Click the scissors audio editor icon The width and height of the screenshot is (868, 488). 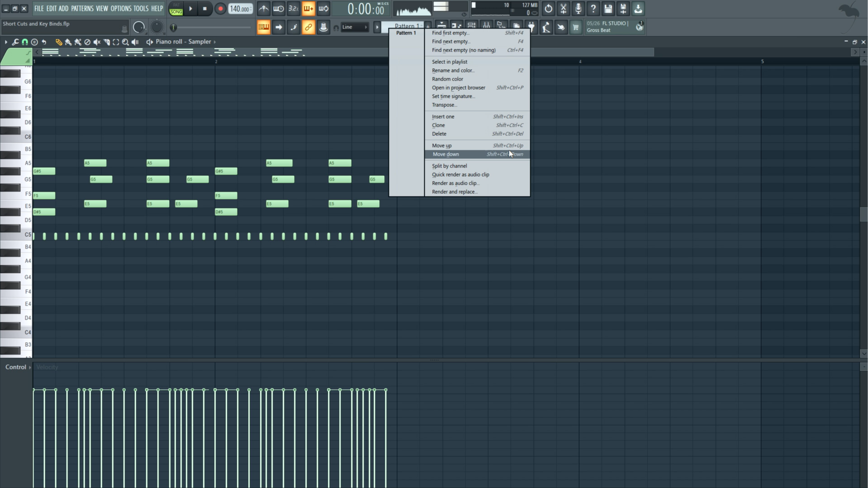tap(563, 9)
